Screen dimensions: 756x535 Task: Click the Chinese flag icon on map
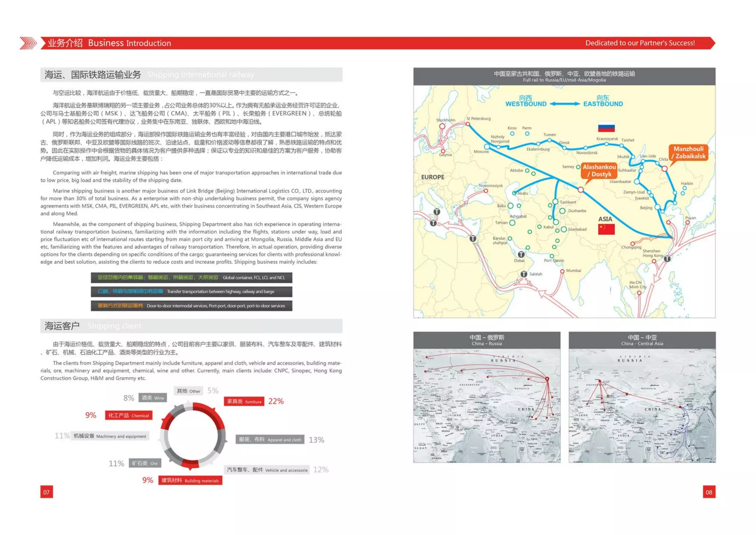tap(606, 229)
